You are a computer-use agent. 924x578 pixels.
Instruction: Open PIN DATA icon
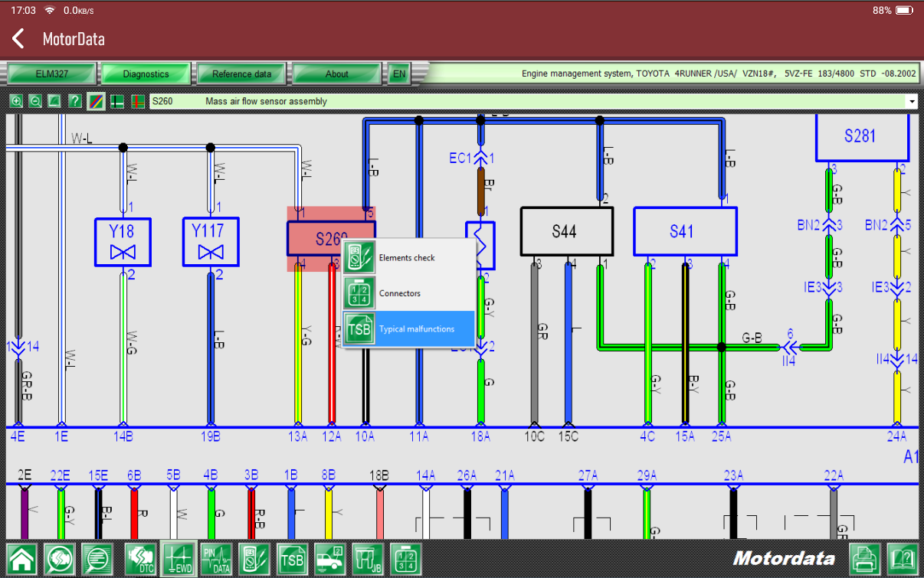point(217,559)
